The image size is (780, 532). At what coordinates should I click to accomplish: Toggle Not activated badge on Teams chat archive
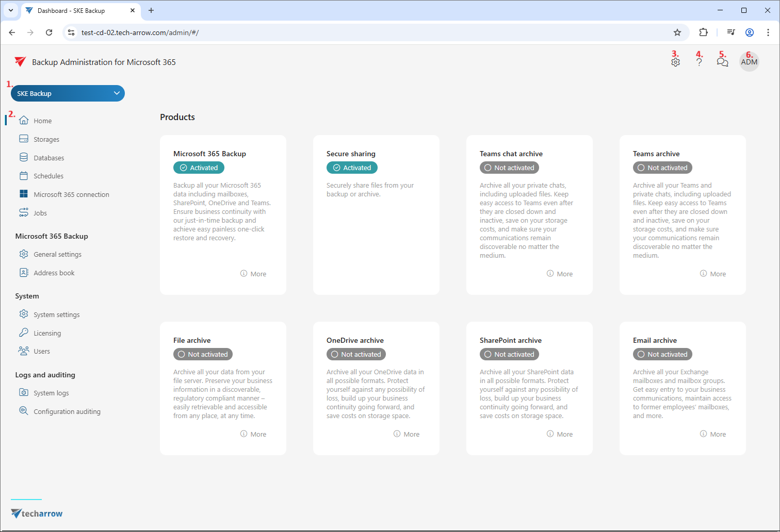point(509,168)
